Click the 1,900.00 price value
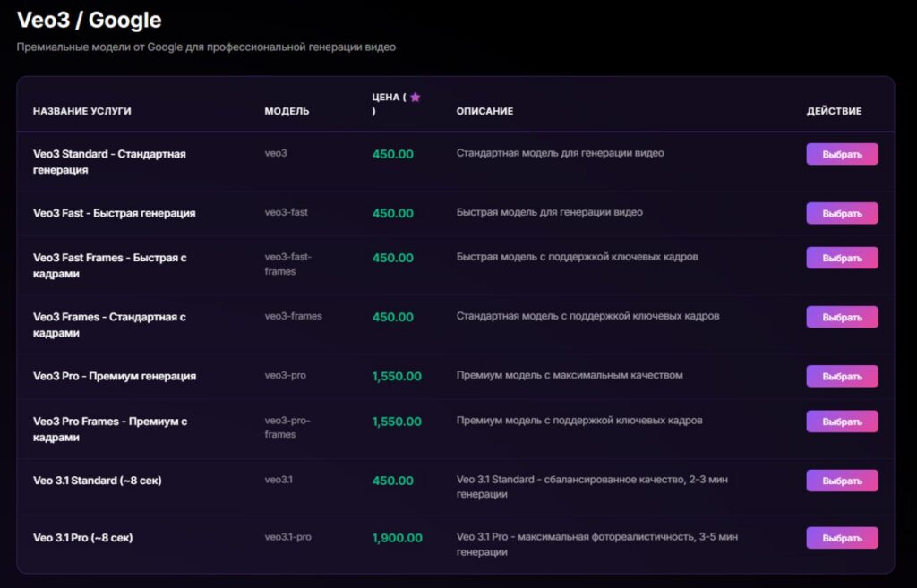Screen dimensions: 917x588 [397, 538]
